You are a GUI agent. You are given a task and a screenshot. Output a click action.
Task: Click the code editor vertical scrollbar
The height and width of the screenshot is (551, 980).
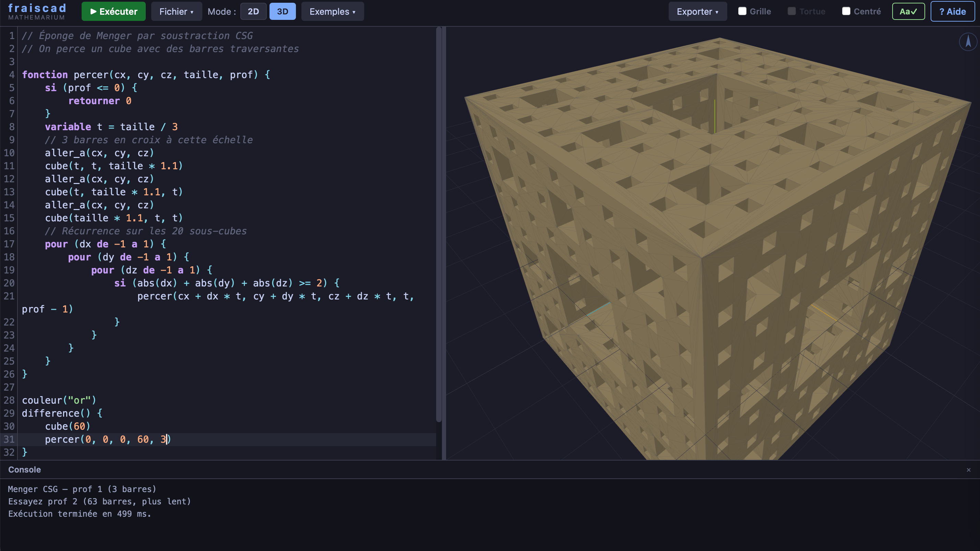pos(439,224)
